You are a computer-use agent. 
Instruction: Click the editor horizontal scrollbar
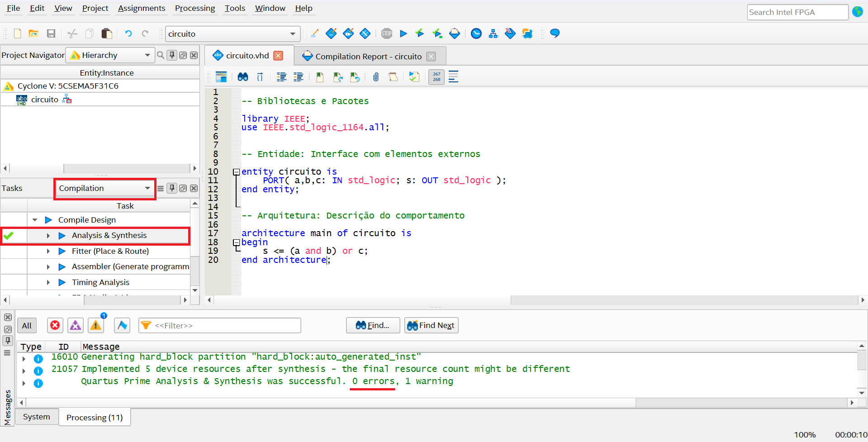362,300
